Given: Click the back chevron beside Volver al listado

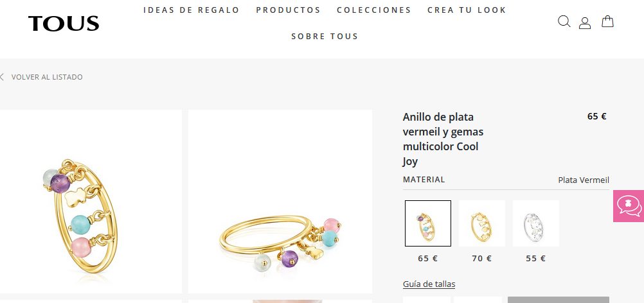Looking at the screenshot, I should 2,77.
